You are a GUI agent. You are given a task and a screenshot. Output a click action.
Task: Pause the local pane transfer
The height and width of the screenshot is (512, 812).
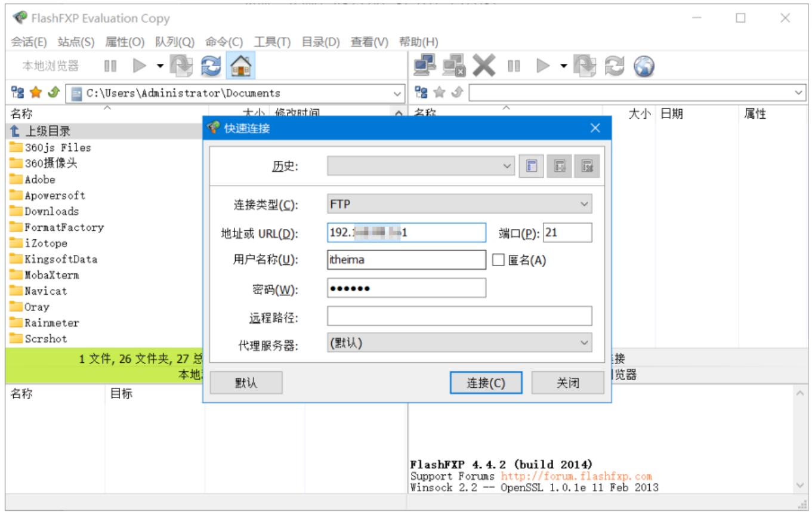[110, 66]
